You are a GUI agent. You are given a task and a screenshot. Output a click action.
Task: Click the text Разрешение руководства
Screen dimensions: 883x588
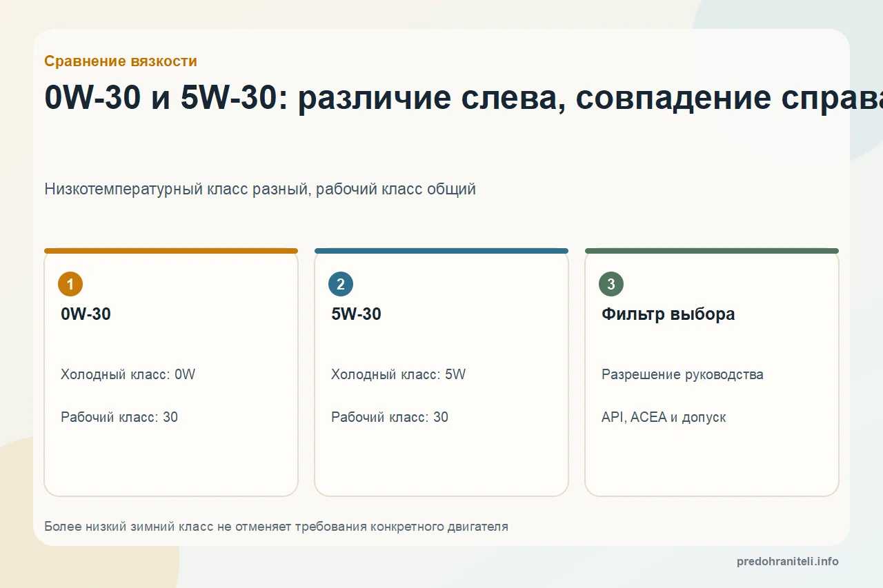tap(682, 375)
